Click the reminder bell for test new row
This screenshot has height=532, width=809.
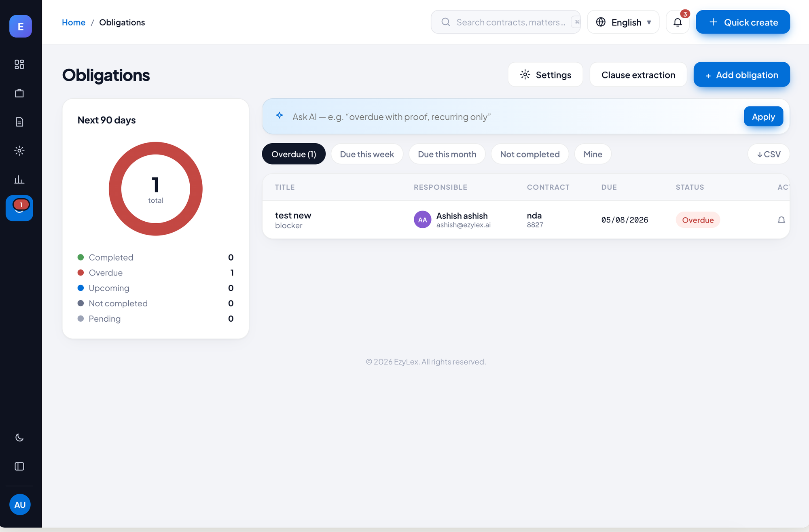pyautogui.click(x=781, y=220)
